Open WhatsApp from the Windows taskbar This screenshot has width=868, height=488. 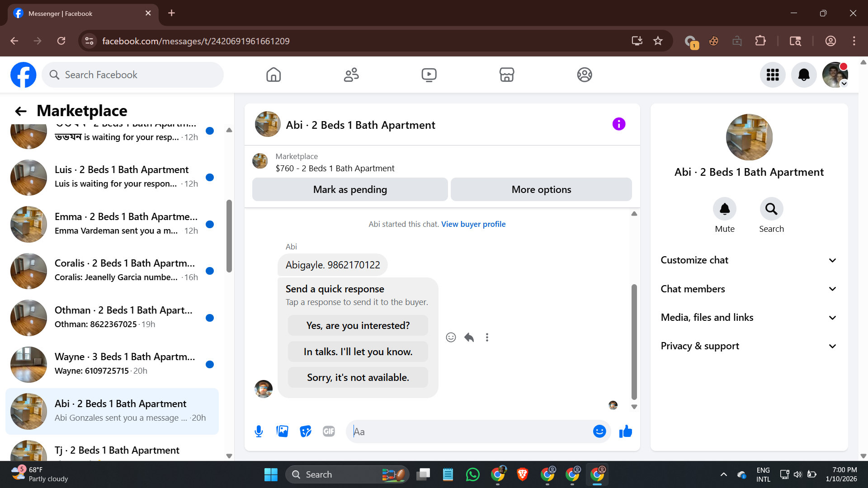click(x=472, y=474)
